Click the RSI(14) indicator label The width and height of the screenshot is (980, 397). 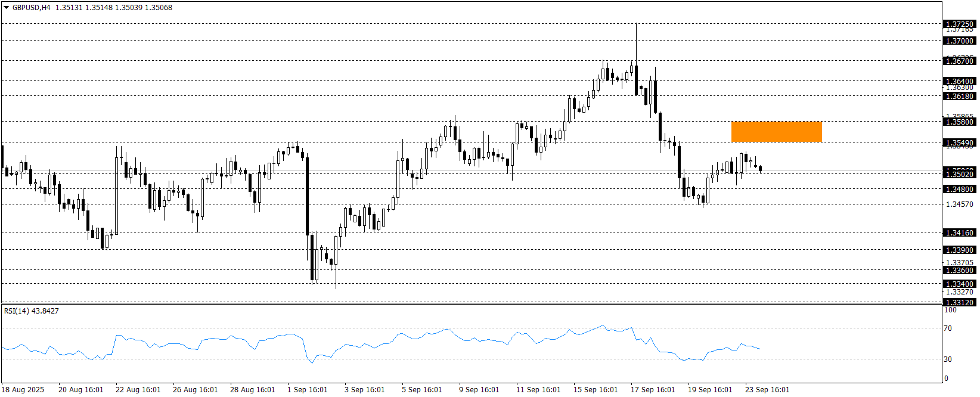(32, 311)
